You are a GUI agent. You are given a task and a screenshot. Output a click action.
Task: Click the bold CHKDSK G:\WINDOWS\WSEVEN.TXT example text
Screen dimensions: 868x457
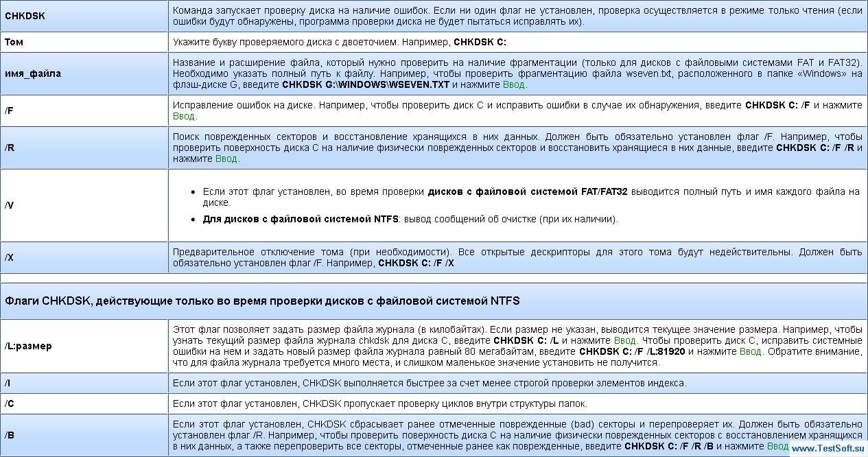(365, 84)
